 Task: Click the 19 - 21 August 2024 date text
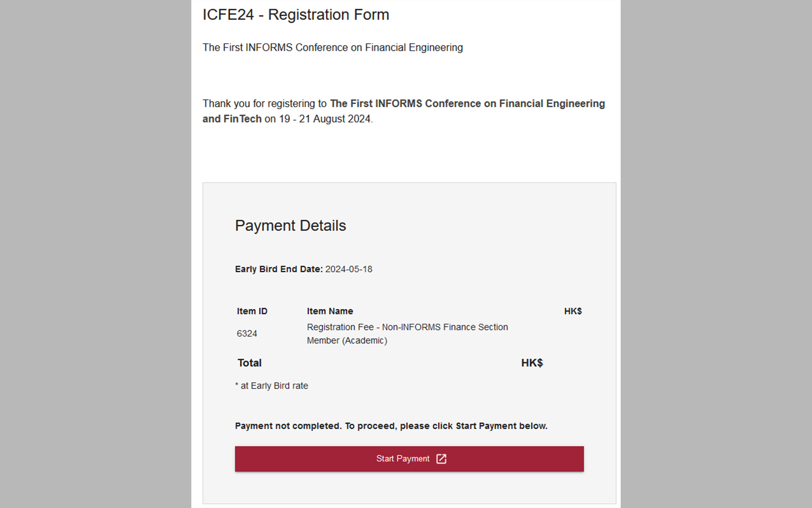click(x=325, y=119)
